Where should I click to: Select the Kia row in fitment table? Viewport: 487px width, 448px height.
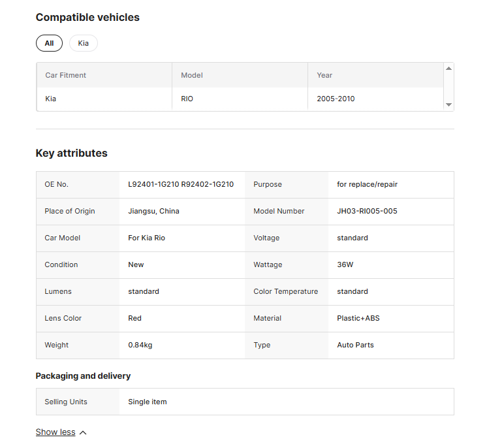[51, 99]
